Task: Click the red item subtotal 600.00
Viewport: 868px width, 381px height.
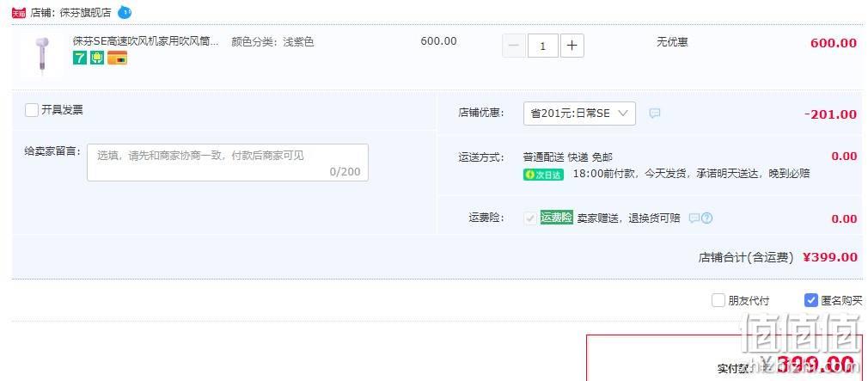Action: click(x=834, y=43)
